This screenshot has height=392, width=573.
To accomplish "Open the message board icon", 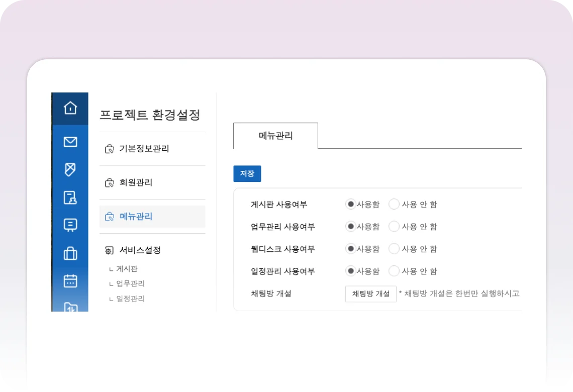I will [x=70, y=225].
